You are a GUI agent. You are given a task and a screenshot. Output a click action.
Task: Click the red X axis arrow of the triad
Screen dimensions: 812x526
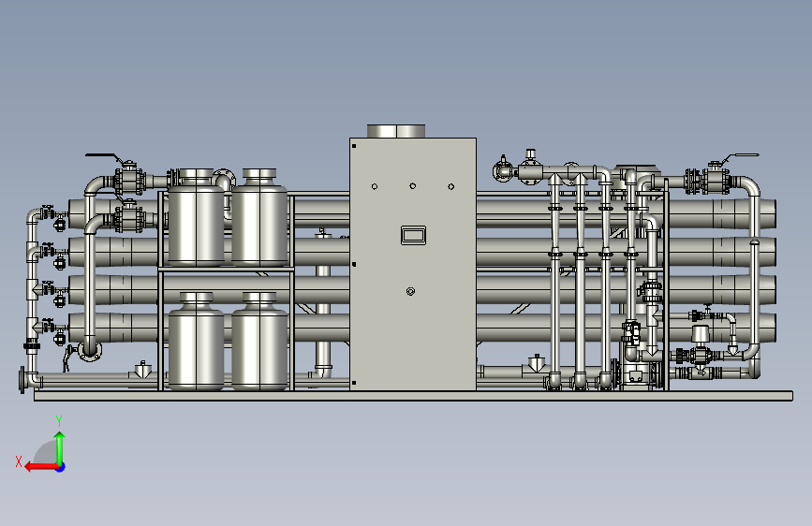click(41, 467)
